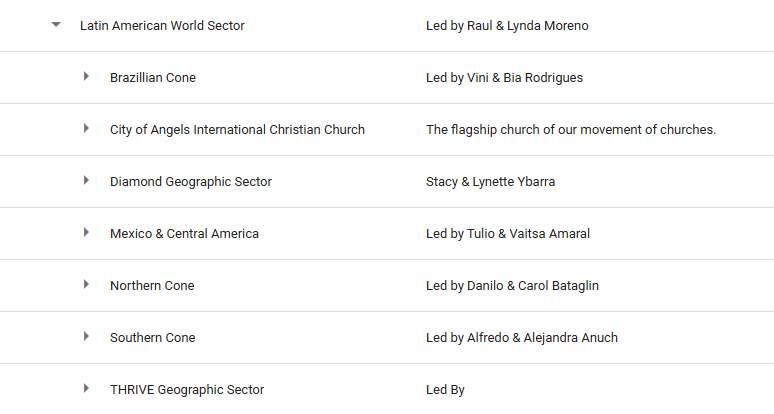Select the Latin American World Sector label
774x414 pixels.
(162, 26)
